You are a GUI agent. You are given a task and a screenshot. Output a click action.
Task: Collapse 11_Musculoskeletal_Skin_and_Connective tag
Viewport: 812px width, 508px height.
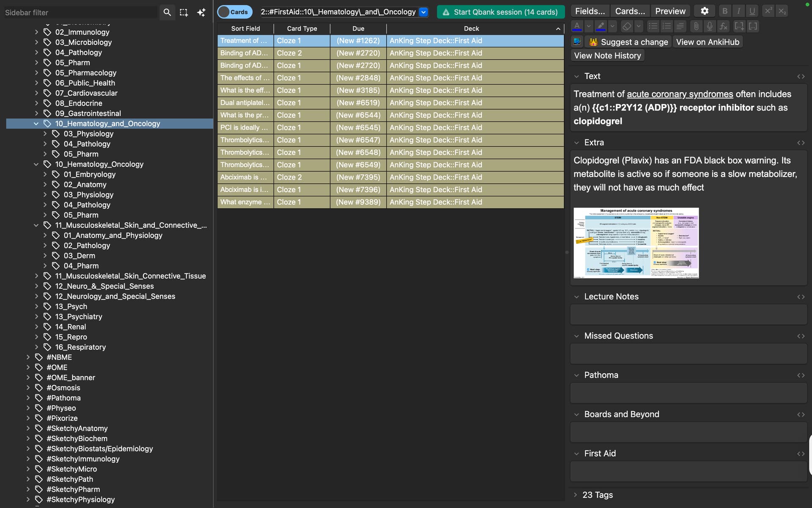tap(36, 225)
